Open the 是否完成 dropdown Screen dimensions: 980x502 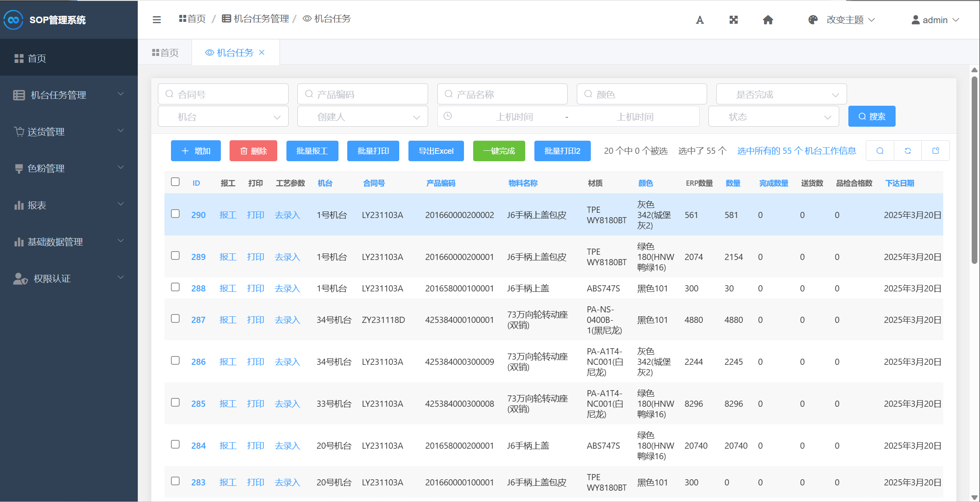(781, 94)
